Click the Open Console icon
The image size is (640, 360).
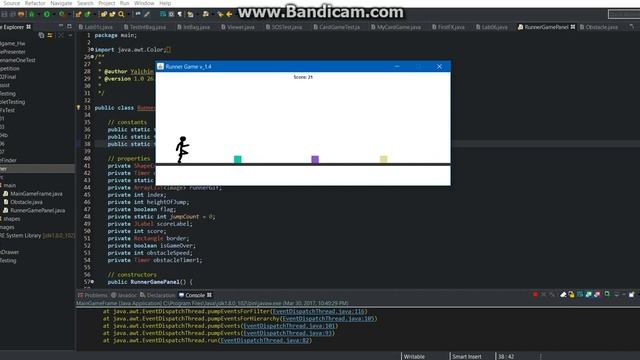point(632,294)
